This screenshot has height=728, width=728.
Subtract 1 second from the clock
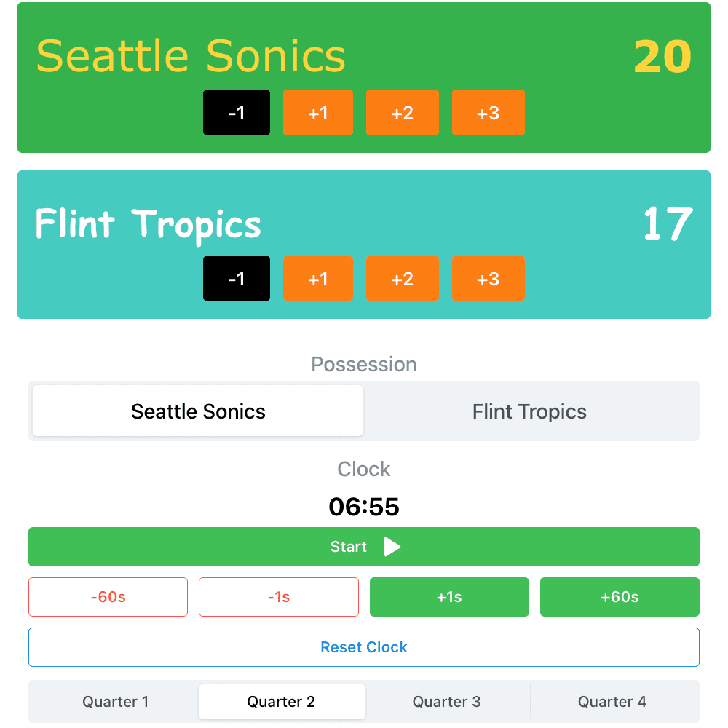[278, 597]
